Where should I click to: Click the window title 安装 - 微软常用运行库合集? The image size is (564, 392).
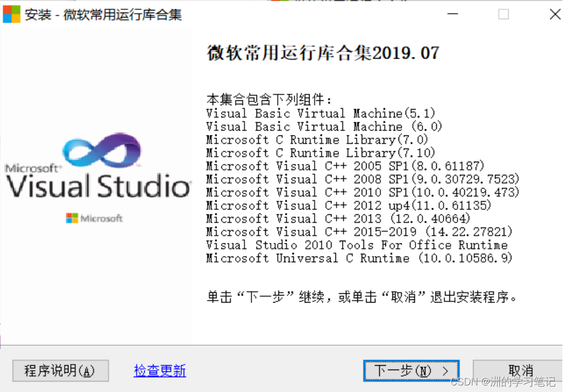103,14
